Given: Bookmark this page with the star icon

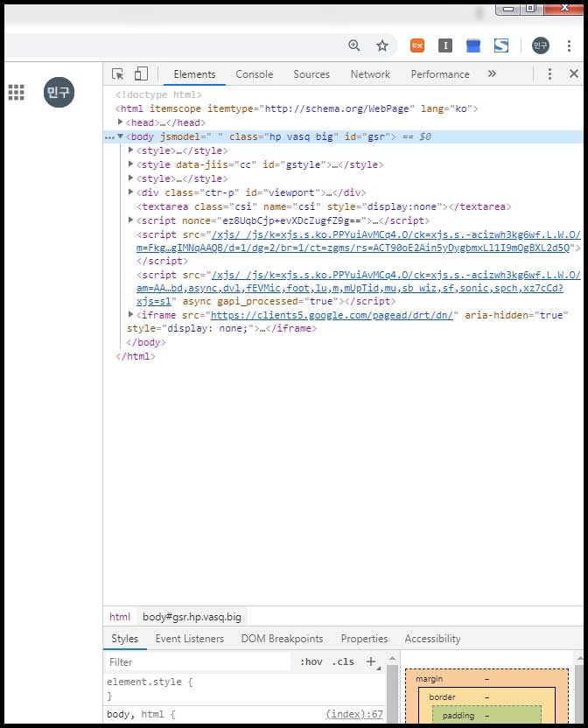Looking at the screenshot, I should 382,45.
